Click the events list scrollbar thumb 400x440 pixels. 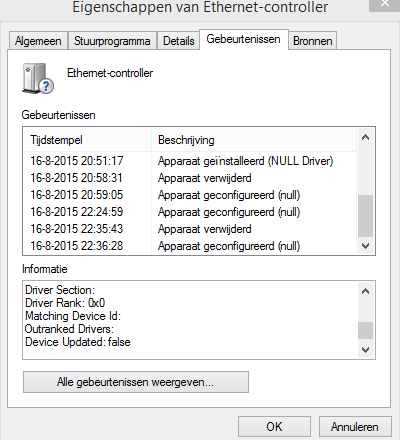(365, 216)
